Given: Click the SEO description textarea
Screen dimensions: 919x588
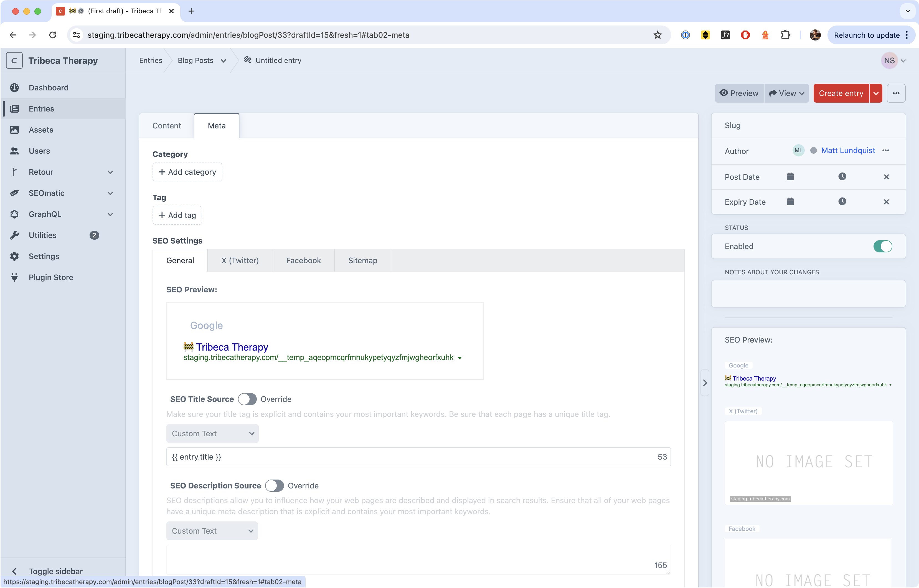Looking at the screenshot, I should coord(419,559).
